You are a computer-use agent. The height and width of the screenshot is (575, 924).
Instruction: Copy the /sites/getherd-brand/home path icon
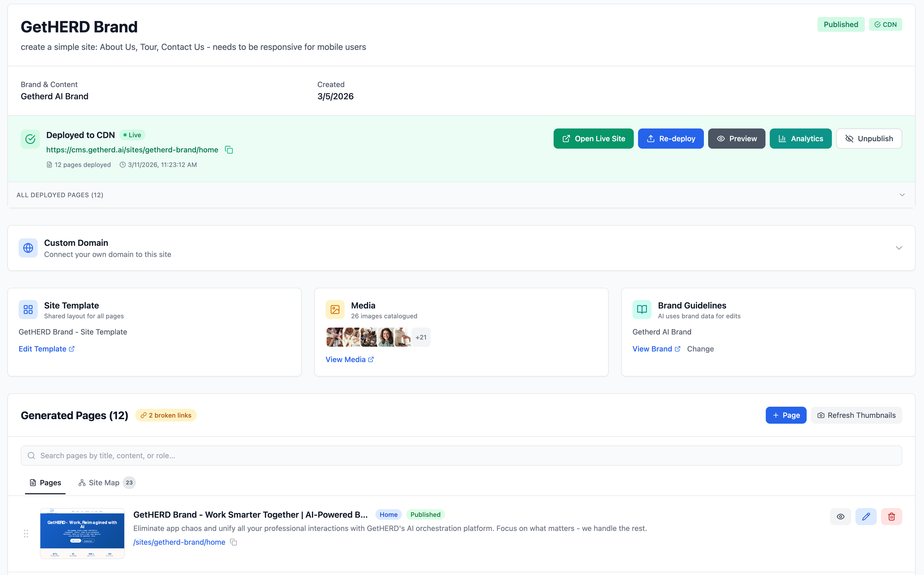[233, 542]
